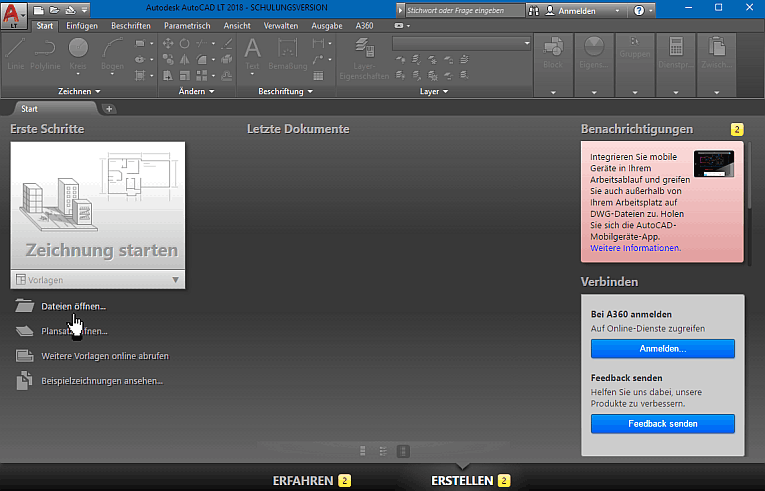Switch to the Ausgabe ribbon tab

326,26
